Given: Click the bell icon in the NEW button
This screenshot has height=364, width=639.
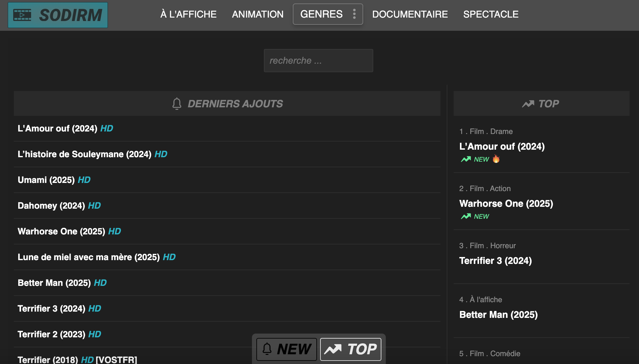Looking at the screenshot, I should click(267, 349).
